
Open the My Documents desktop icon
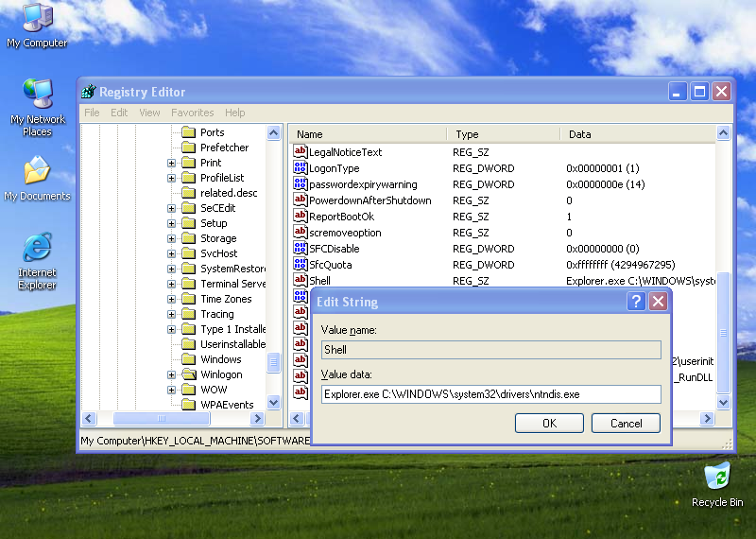(x=37, y=178)
